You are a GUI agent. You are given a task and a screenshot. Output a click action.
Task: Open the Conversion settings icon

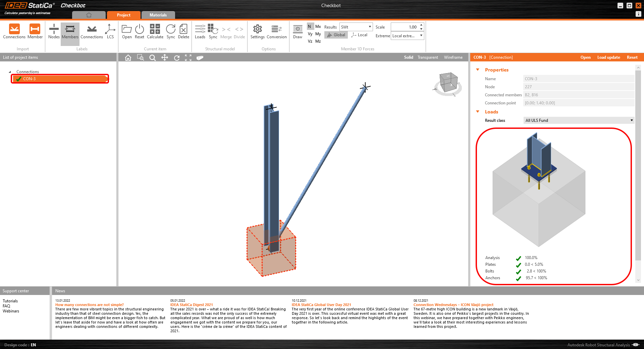pyautogui.click(x=276, y=32)
